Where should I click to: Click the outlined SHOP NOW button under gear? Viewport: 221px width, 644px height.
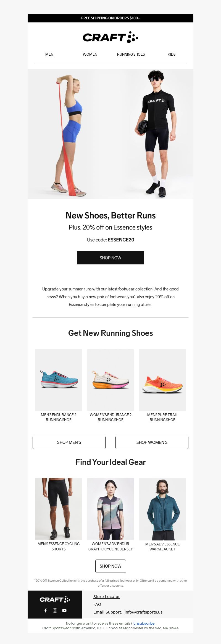tap(110, 566)
